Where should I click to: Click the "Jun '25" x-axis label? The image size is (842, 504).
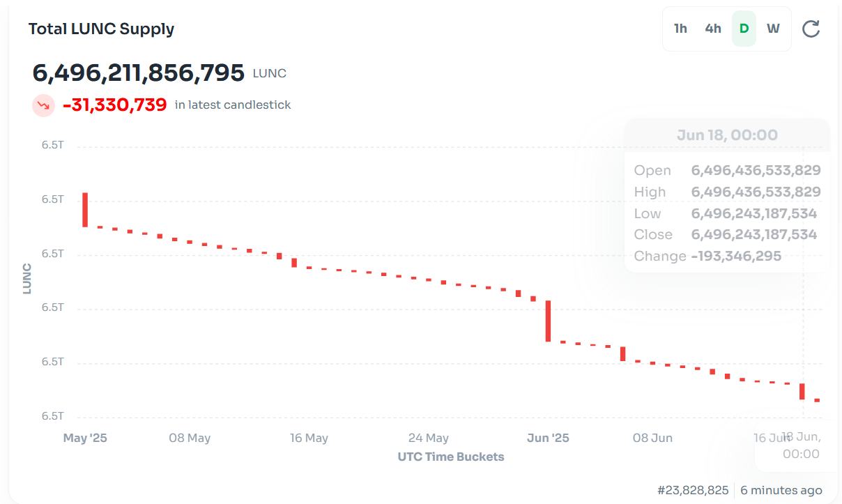pyautogui.click(x=548, y=438)
